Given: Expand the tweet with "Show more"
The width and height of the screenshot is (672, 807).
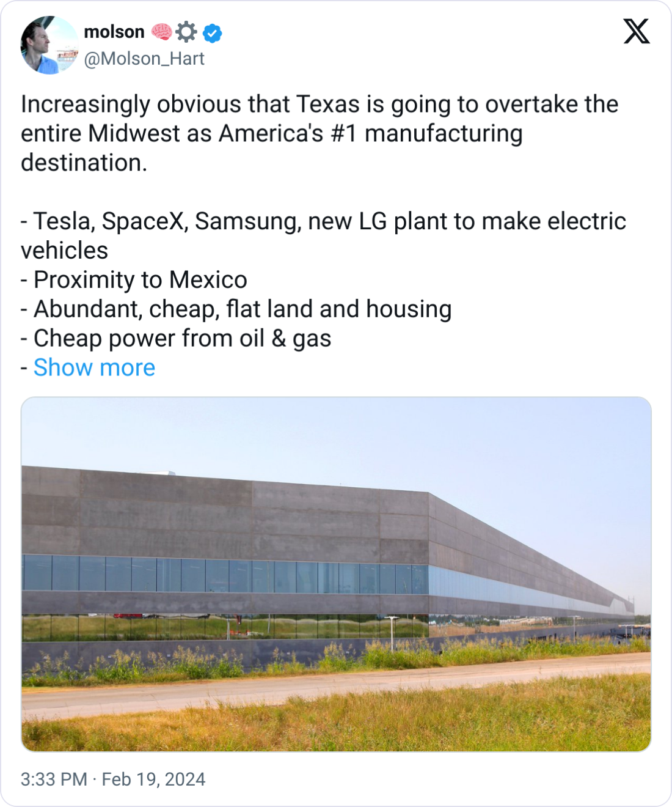Looking at the screenshot, I should tap(94, 367).
